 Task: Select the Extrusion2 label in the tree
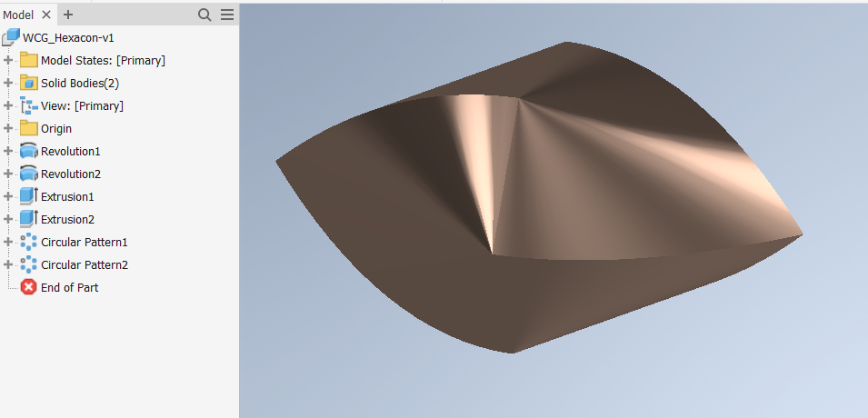click(x=67, y=219)
